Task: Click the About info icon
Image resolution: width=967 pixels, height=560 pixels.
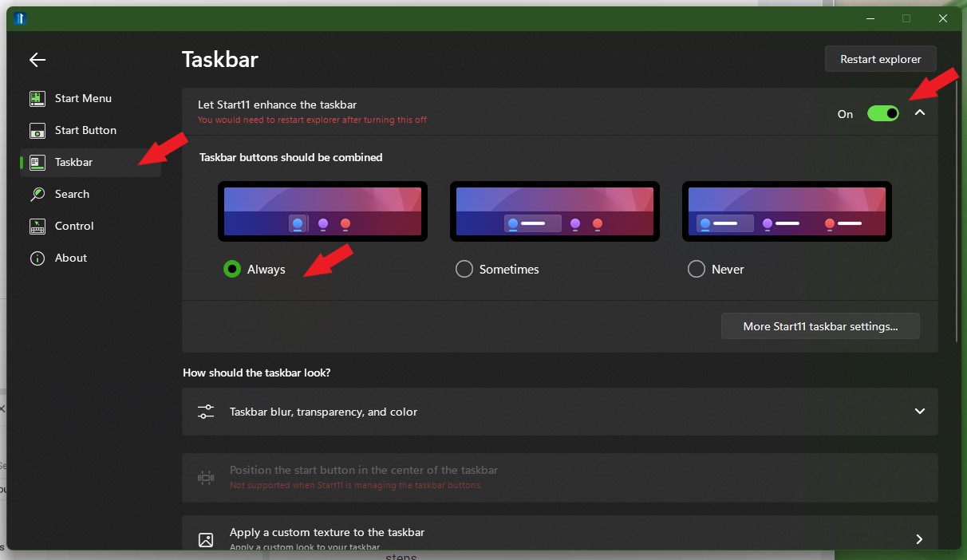Action: tap(37, 258)
